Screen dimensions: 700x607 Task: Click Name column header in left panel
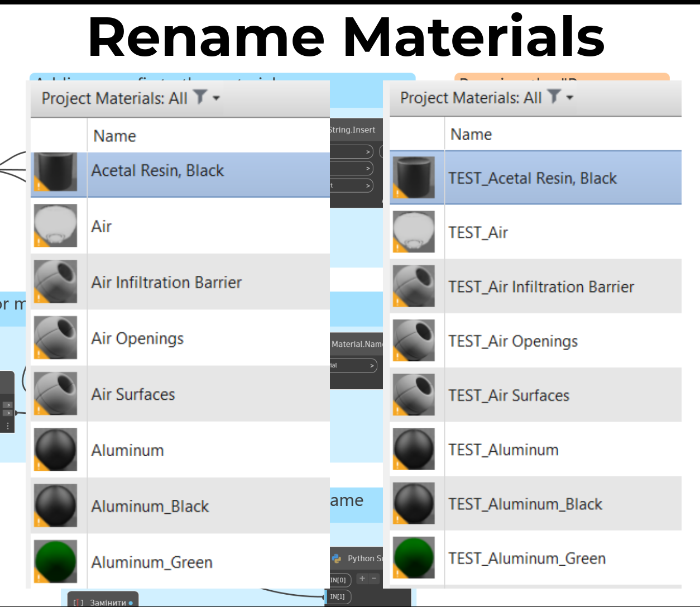(x=115, y=136)
